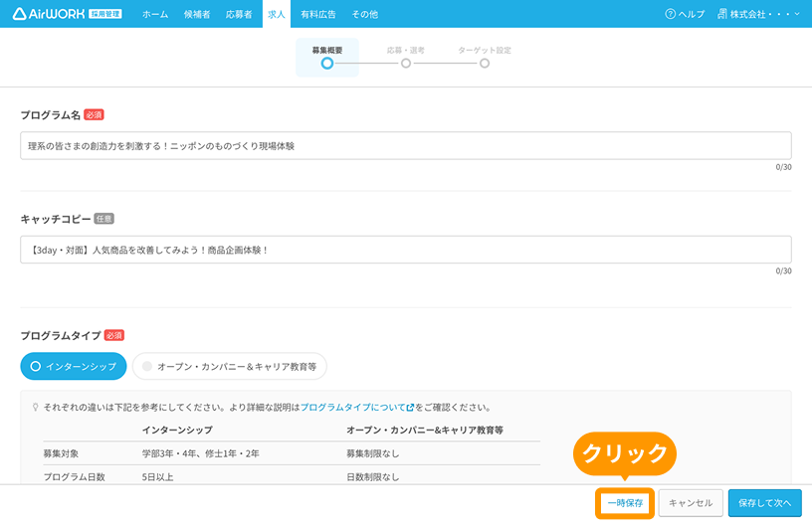Go to the ホーム menu
This screenshot has height=527, width=812.
(155, 15)
